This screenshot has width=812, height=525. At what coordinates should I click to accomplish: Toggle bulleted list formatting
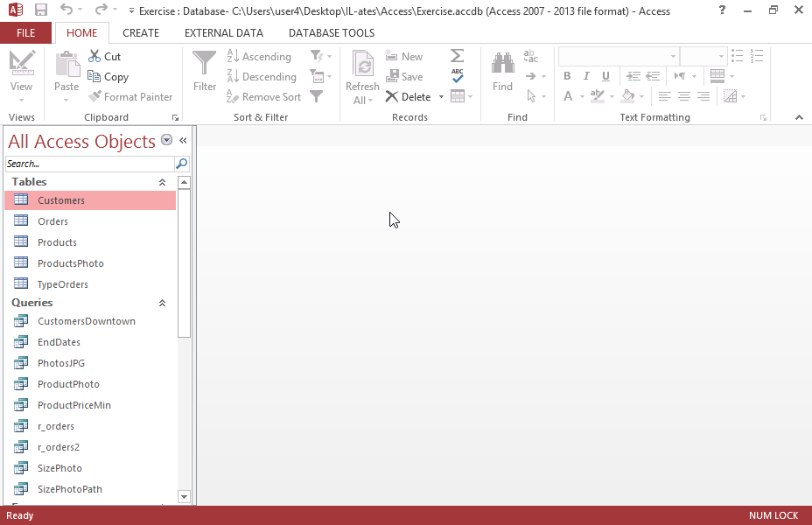coord(737,56)
